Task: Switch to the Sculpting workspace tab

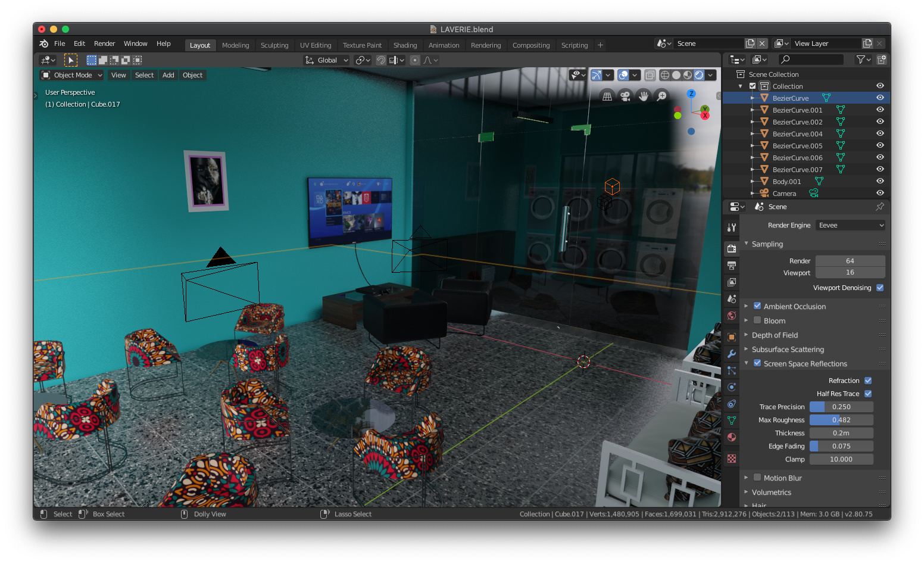Action: [274, 45]
